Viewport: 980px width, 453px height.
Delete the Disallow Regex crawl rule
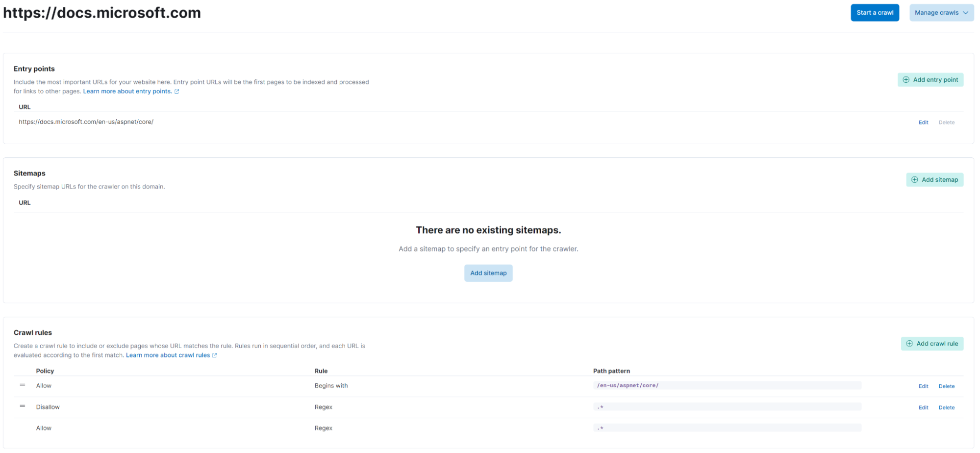click(946, 407)
